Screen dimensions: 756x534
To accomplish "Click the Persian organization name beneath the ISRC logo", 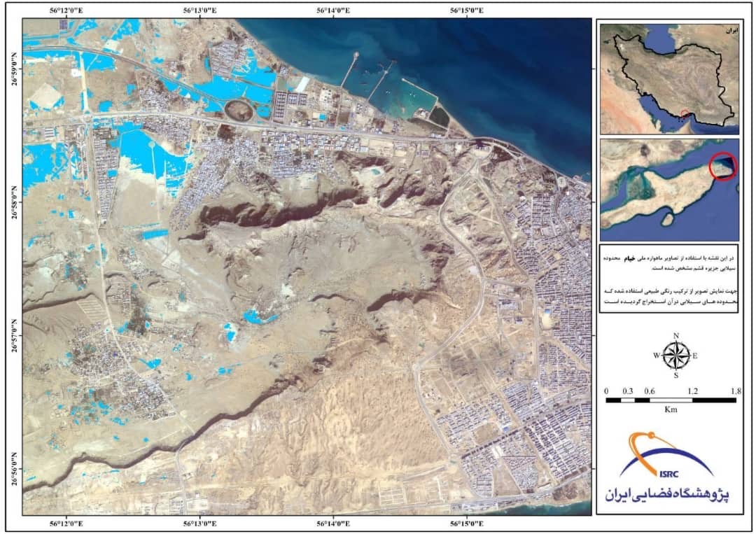I will (x=668, y=494).
